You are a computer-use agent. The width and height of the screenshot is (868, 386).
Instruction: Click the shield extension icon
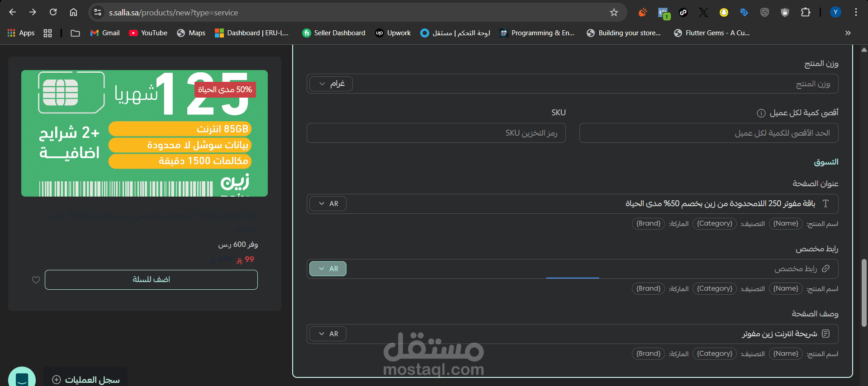click(x=785, y=12)
